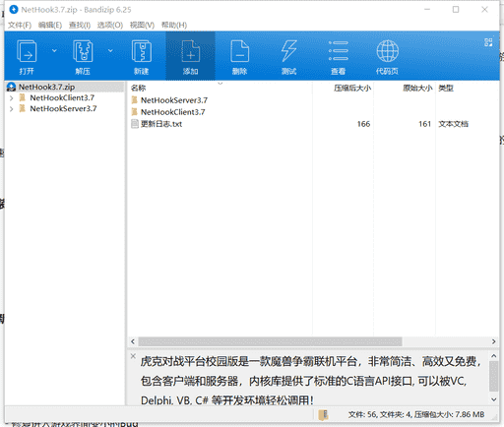Viewport: 504px width, 427px height.
Task: Click 文本文档 type cell
Action: 453,124
